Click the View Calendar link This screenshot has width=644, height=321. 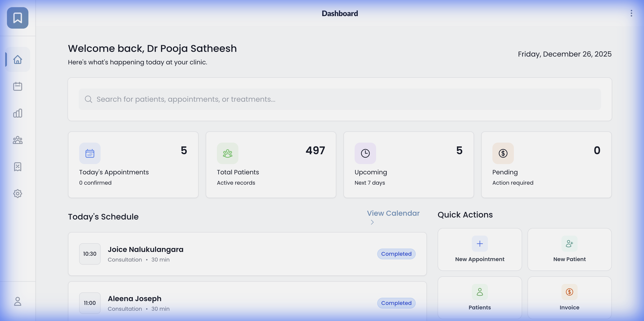click(x=393, y=213)
